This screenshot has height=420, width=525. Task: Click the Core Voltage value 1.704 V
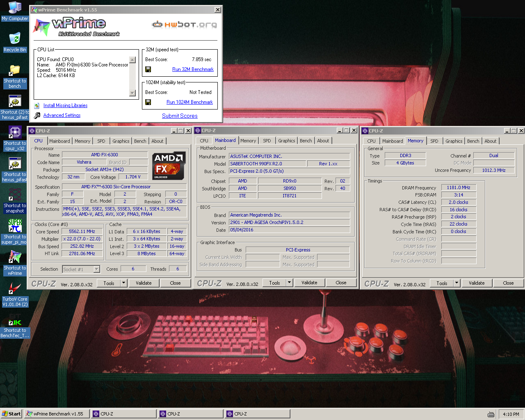coord(133,177)
